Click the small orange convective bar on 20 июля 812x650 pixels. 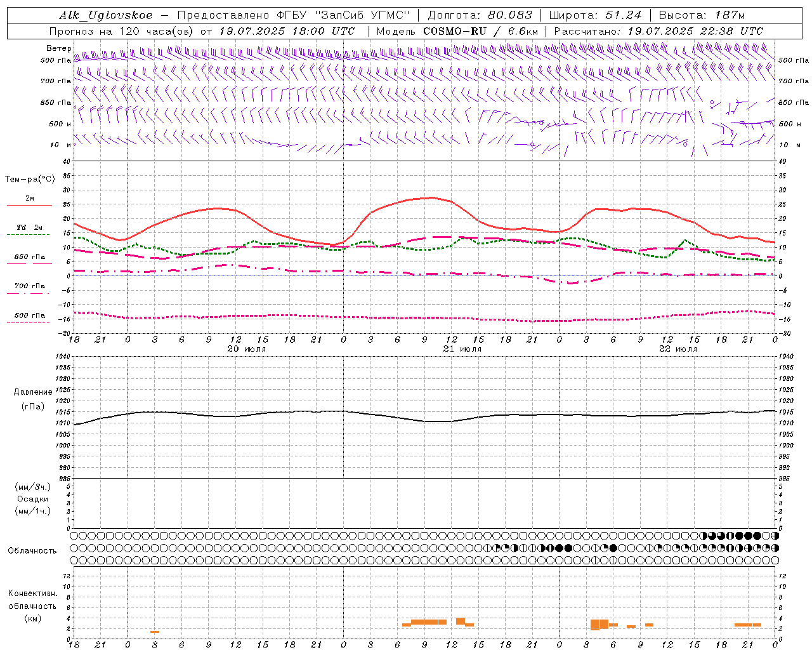coord(155,632)
